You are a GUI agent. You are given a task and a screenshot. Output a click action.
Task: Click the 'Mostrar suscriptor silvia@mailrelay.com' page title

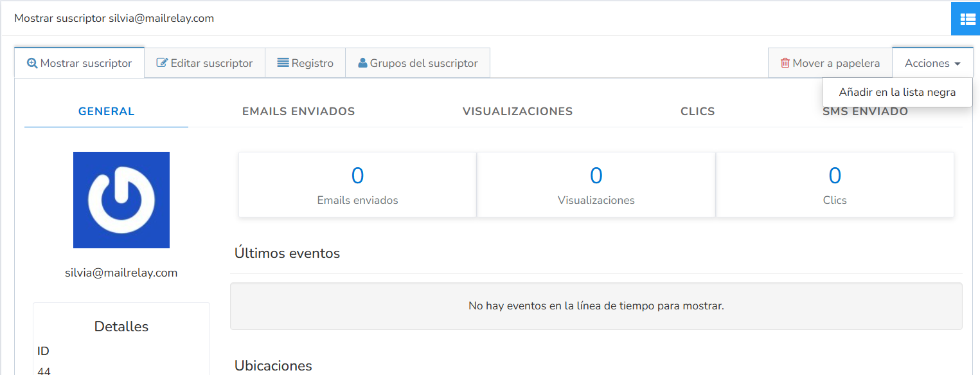click(114, 18)
